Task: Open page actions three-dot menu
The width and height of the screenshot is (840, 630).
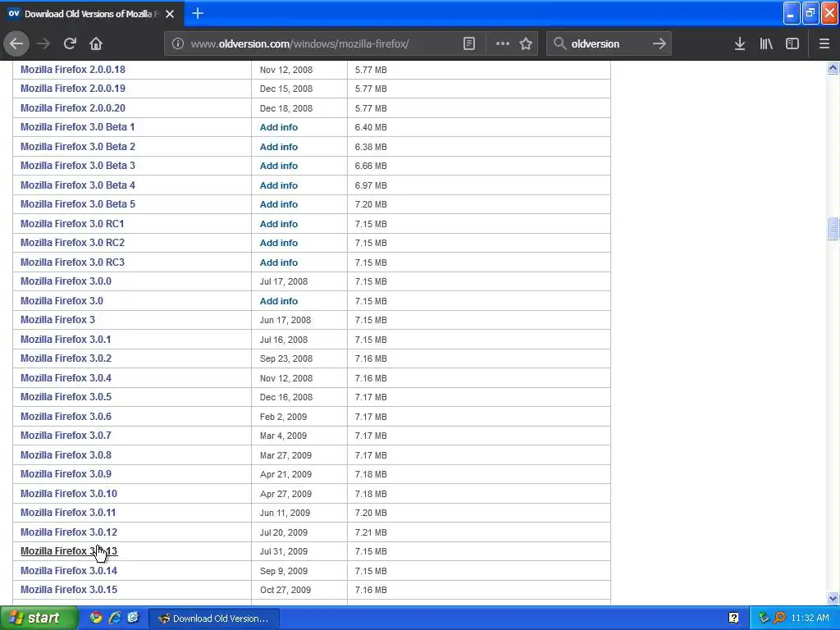Action: coord(503,43)
